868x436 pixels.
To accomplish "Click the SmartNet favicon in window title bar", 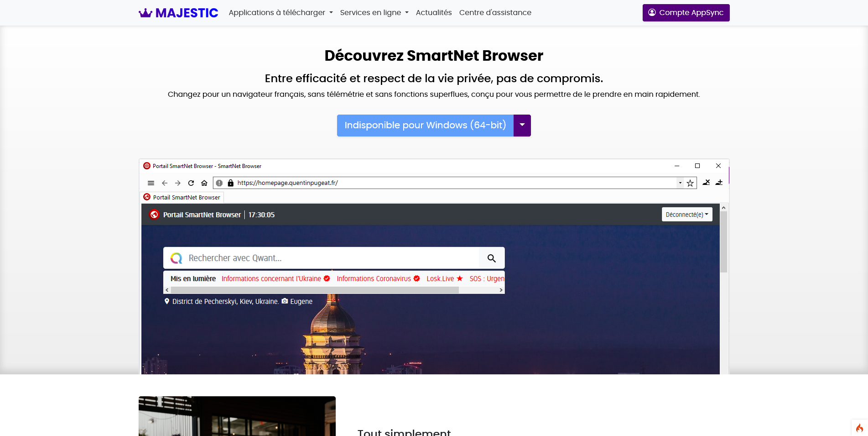I will tap(147, 166).
